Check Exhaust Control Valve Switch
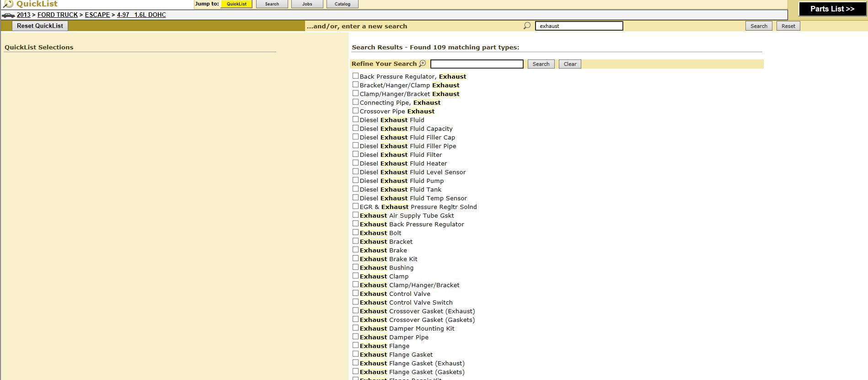The image size is (868, 380). click(x=355, y=302)
